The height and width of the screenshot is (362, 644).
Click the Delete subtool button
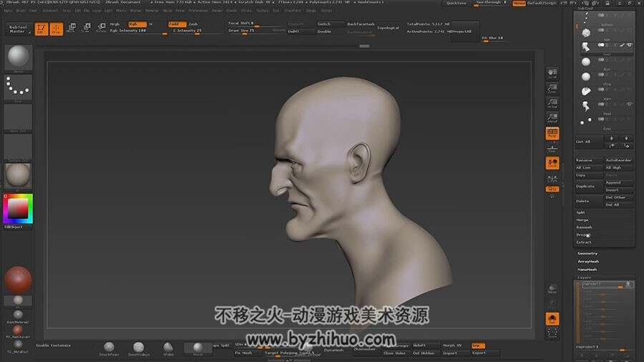coord(589,201)
